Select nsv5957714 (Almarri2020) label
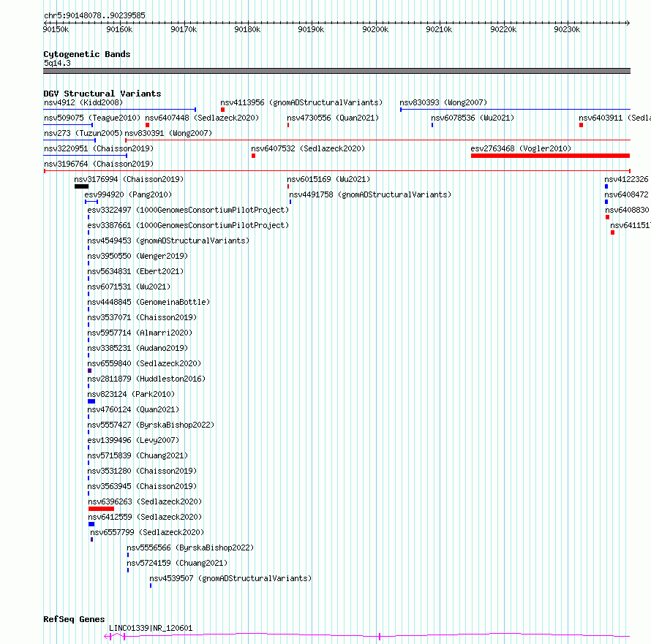This screenshot has width=651, height=644. pyautogui.click(x=140, y=333)
